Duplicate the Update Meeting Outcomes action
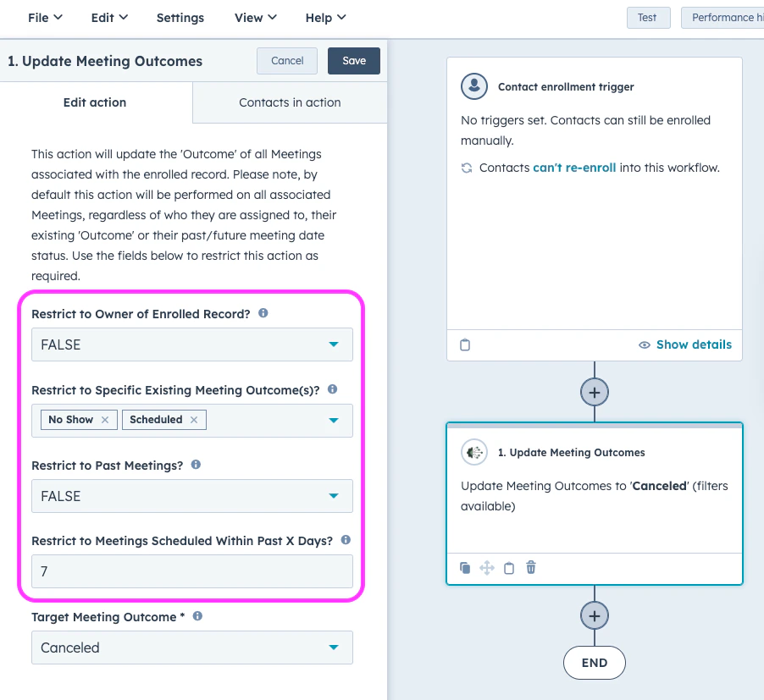Screen dimensions: 764x700 pyautogui.click(x=465, y=568)
